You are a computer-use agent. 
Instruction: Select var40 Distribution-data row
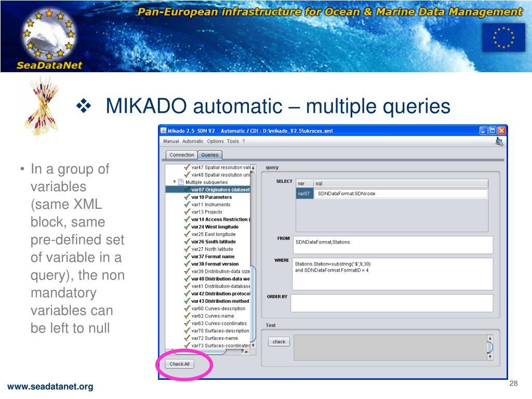click(x=217, y=279)
